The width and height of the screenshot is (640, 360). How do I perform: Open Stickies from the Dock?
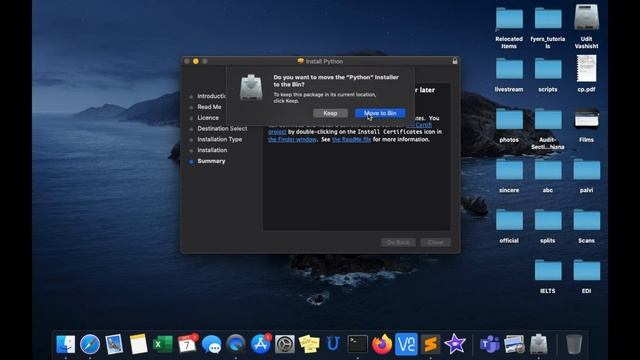309,344
